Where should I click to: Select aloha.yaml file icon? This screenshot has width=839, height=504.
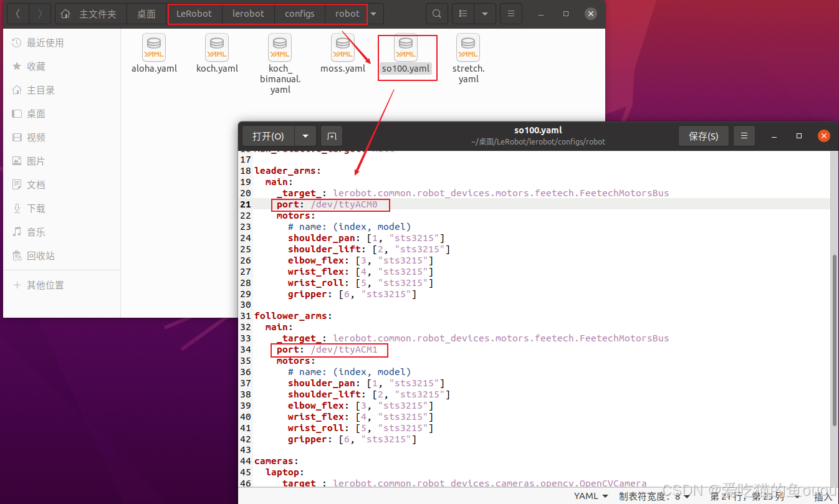tap(154, 48)
